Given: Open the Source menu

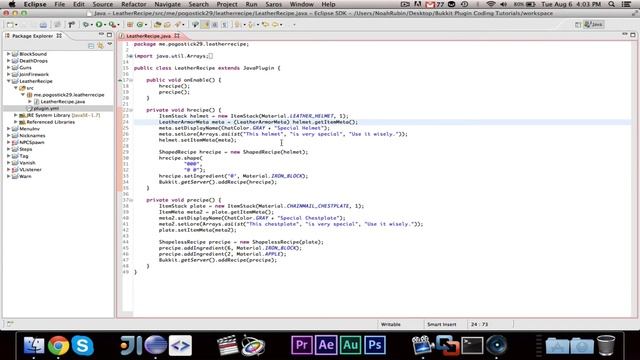Looking at the screenshot, I should coord(102,4).
